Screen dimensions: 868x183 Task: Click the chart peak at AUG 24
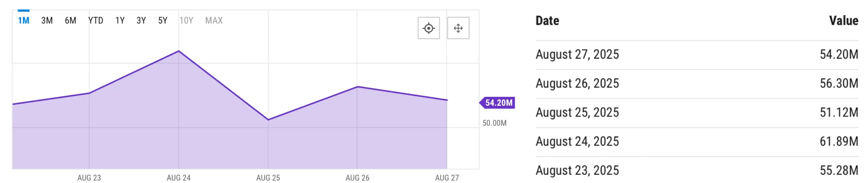point(179,51)
